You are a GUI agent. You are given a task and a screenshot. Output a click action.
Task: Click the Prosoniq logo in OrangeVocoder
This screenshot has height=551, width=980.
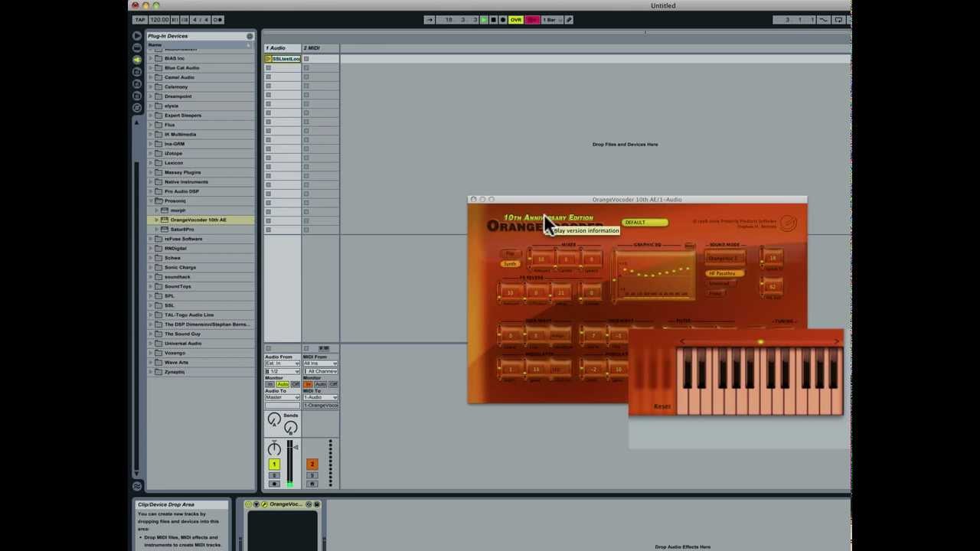point(789,223)
